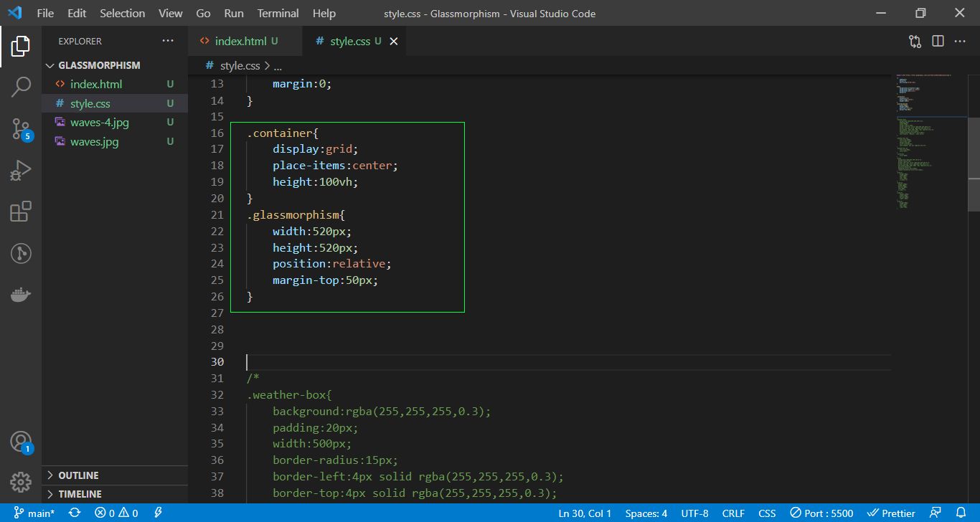The height and width of the screenshot is (522, 980).
Task: Click main* branch in status bar
Action: click(x=34, y=513)
